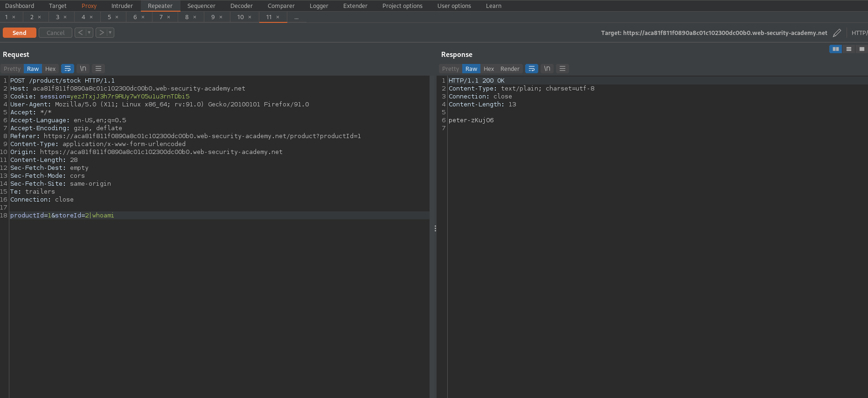Screen dimensions: 868x398
Task: Close Repeater tab 4
Action: (91, 17)
